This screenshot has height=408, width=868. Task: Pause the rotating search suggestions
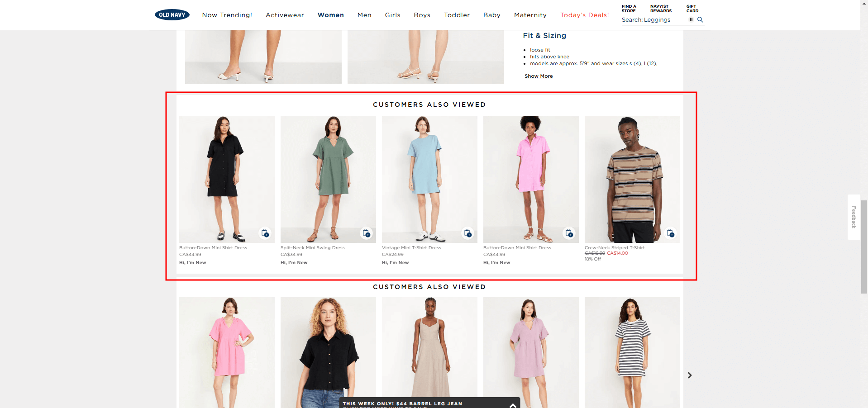coord(691,19)
